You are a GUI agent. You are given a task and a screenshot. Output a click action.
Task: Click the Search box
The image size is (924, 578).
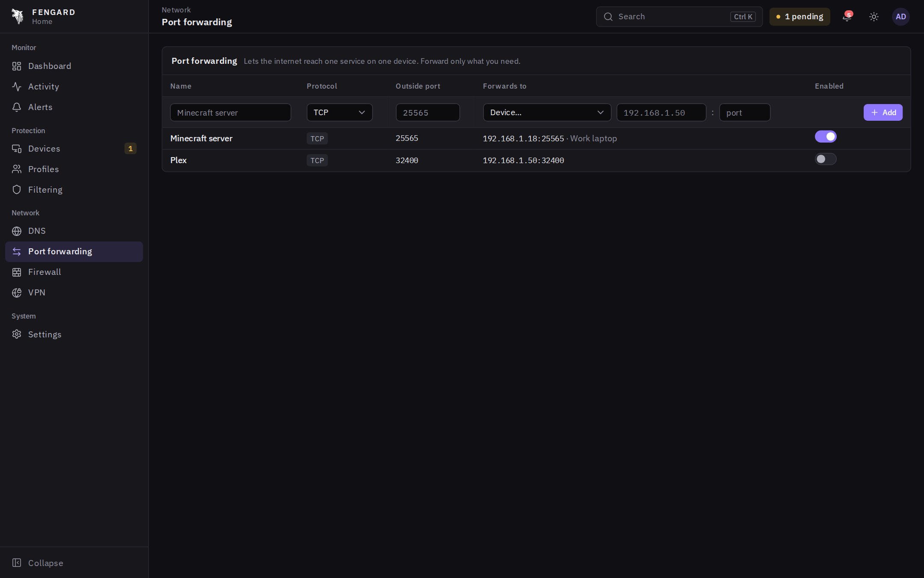coord(679,17)
